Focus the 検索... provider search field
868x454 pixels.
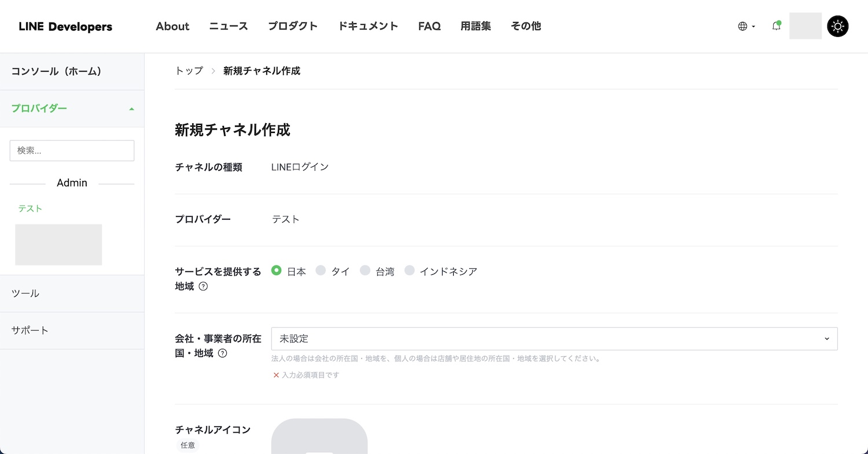(x=72, y=150)
